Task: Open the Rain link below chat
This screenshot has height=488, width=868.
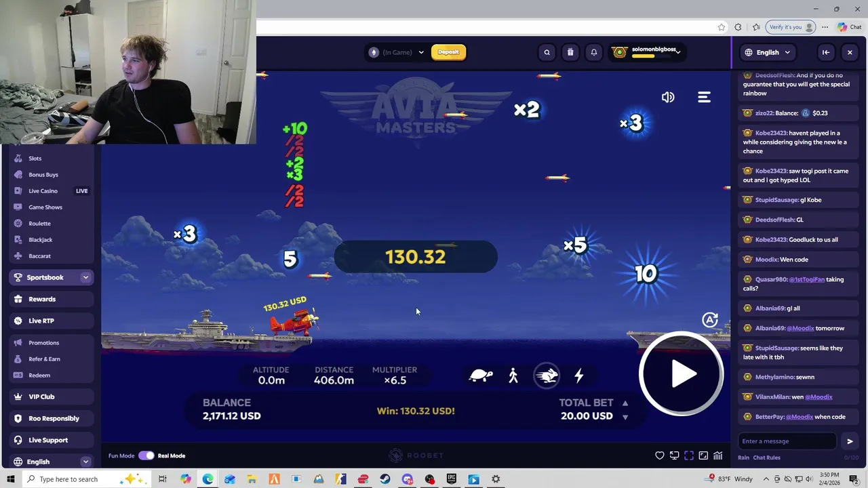Action: (x=743, y=457)
